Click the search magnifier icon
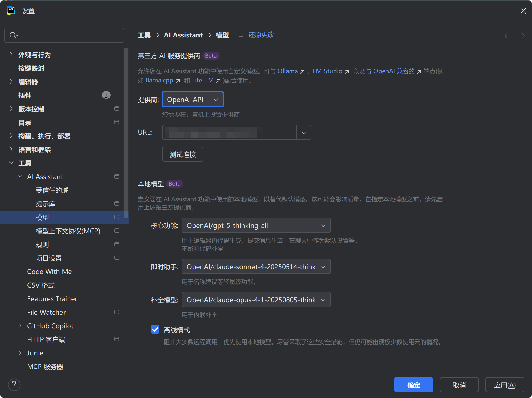 (13, 35)
